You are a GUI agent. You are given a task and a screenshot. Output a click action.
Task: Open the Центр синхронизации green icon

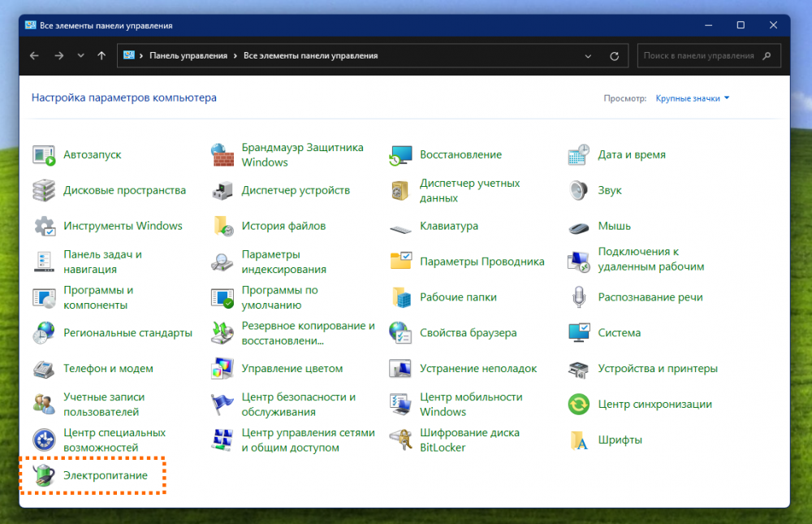[578, 404]
